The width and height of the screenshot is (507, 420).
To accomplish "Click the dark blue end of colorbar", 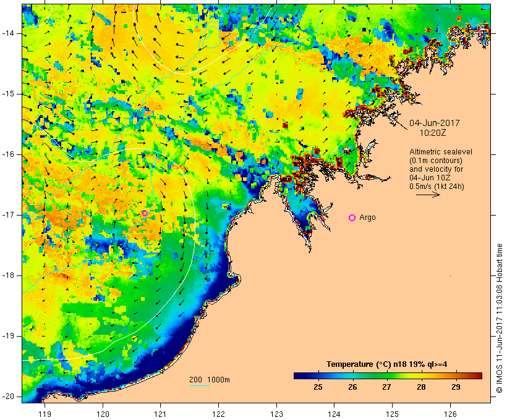I will point(299,376).
